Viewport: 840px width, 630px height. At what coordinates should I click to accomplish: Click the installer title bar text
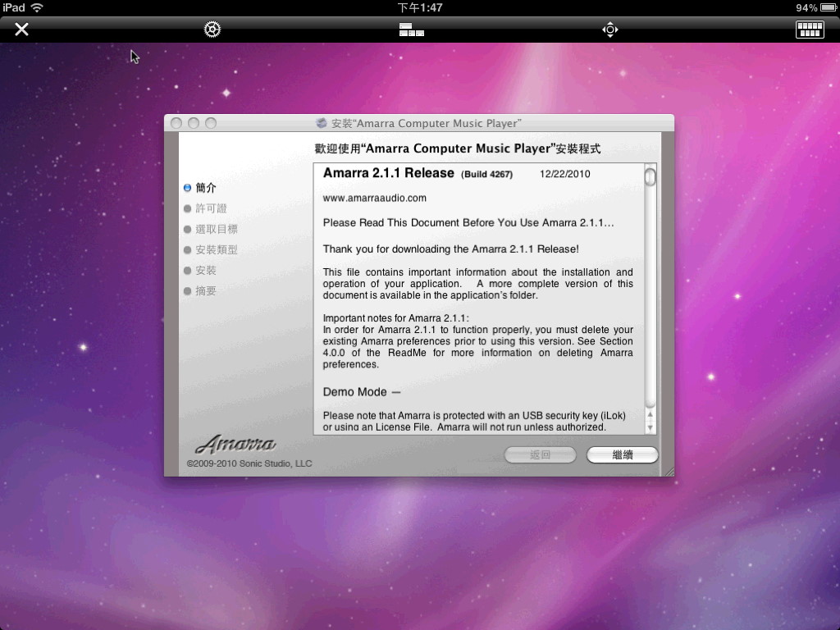tap(426, 123)
